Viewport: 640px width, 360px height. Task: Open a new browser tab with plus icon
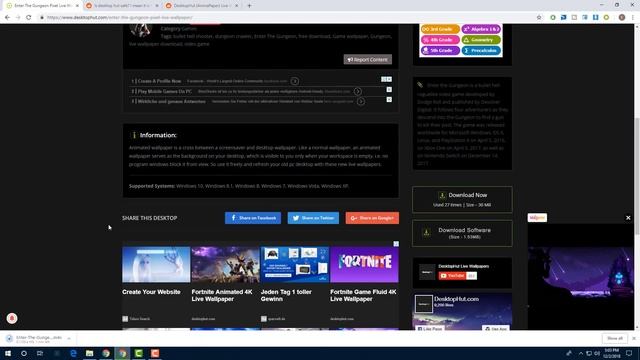[x=249, y=6]
